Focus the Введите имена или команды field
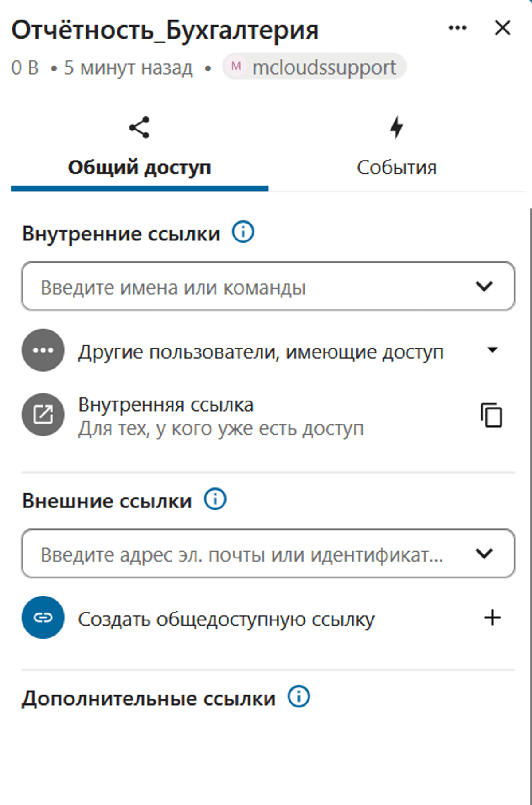Screen dimensions: 532x805 pyautogui.click(x=248, y=287)
